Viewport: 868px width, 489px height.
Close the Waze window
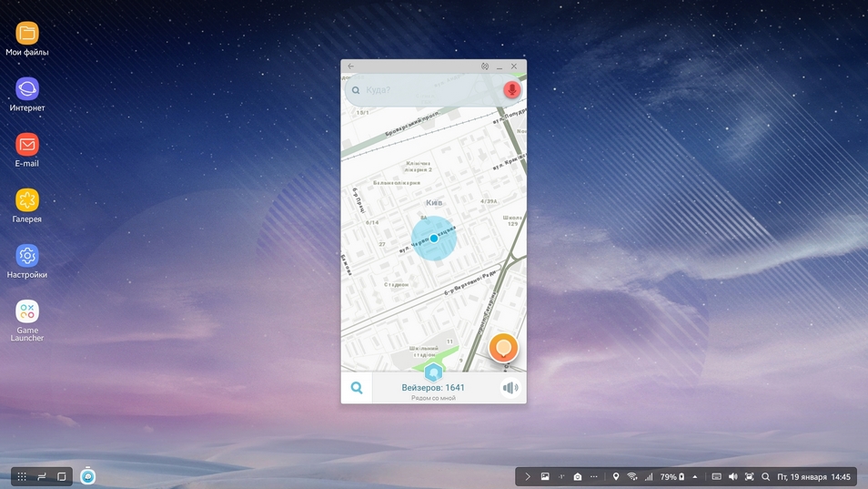coord(514,66)
